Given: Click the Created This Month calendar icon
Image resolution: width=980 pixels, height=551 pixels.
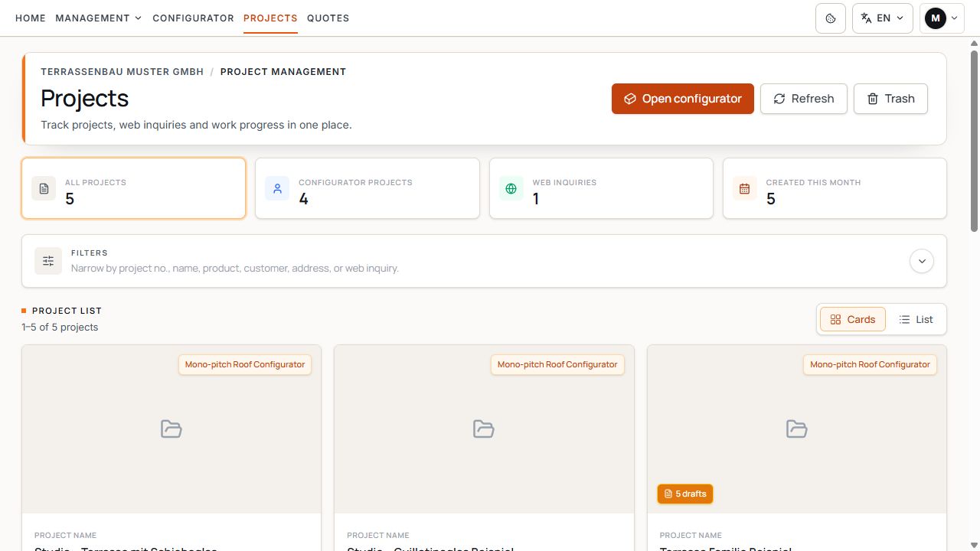Looking at the screenshot, I should [745, 188].
